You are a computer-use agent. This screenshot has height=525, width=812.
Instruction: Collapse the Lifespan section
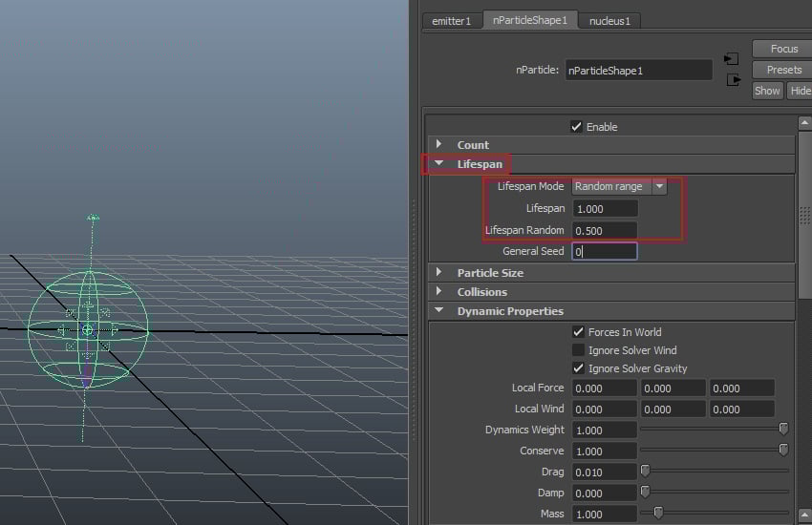tap(439, 163)
